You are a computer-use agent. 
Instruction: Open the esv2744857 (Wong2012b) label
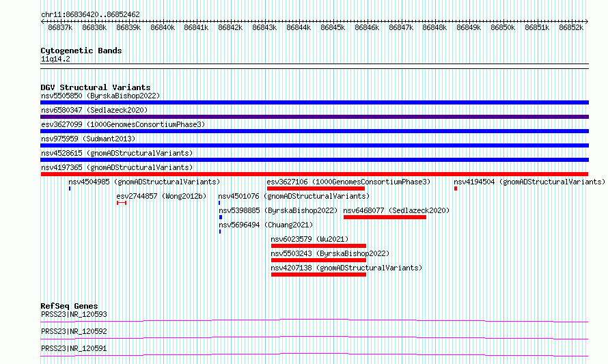click(x=161, y=196)
